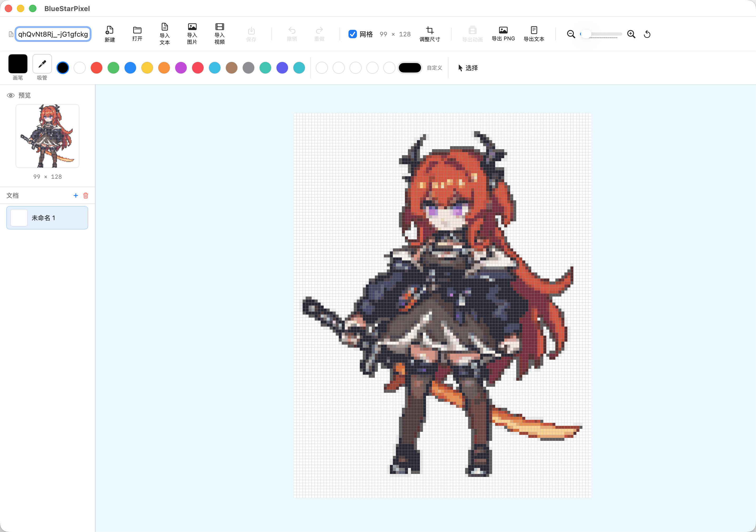Delete document with red trash icon
The image size is (756, 532).
[86, 195]
